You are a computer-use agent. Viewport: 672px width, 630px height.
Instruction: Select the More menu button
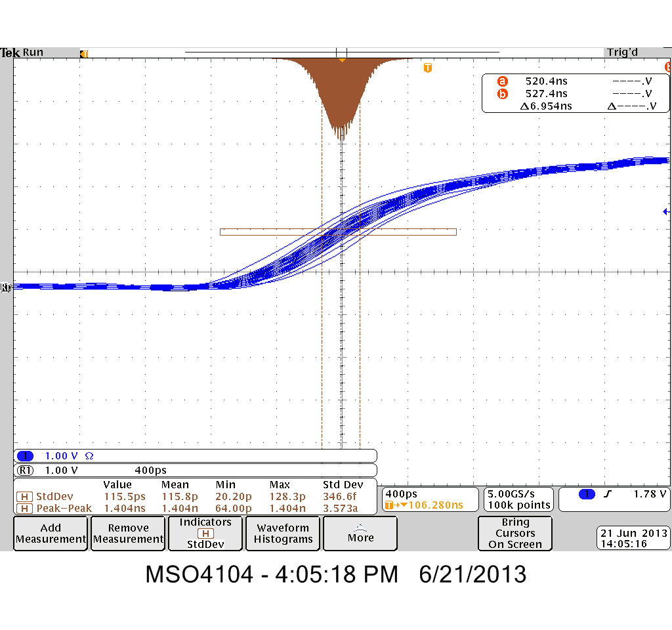[360, 533]
